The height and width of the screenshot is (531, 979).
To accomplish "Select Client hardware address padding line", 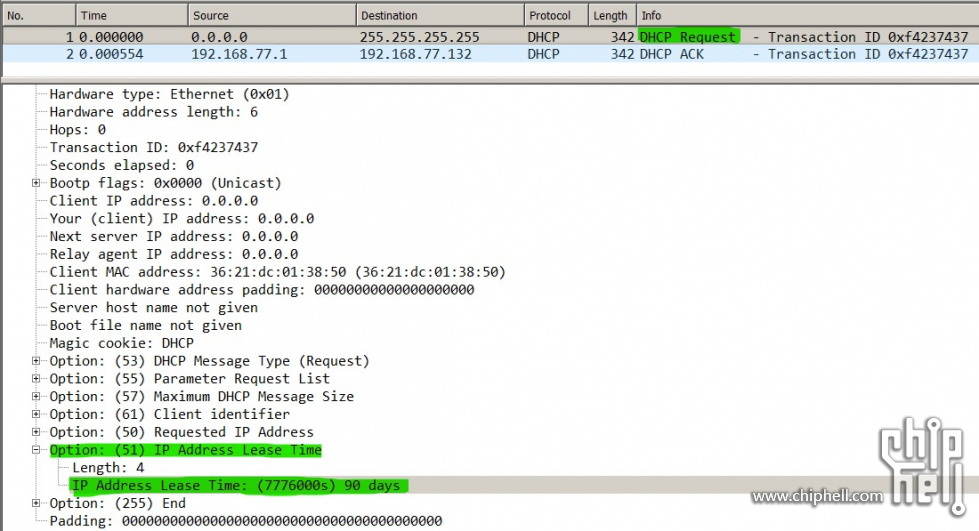I will coord(262,290).
